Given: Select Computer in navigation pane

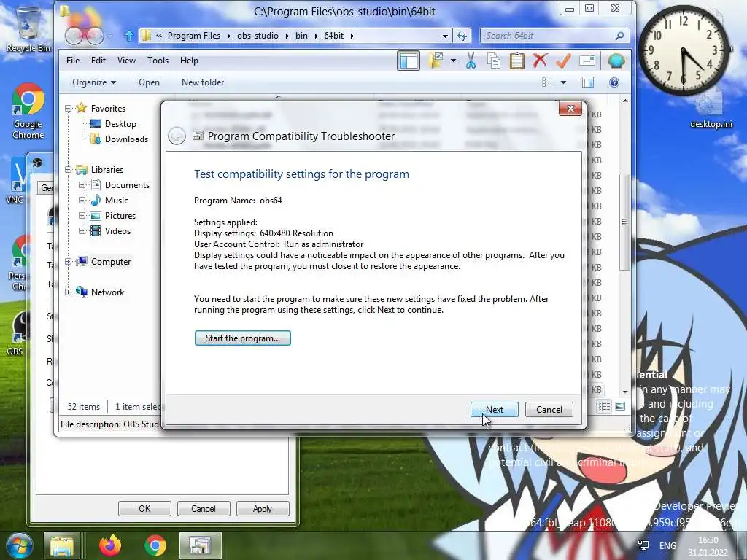Looking at the screenshot, I should (111, 262).
